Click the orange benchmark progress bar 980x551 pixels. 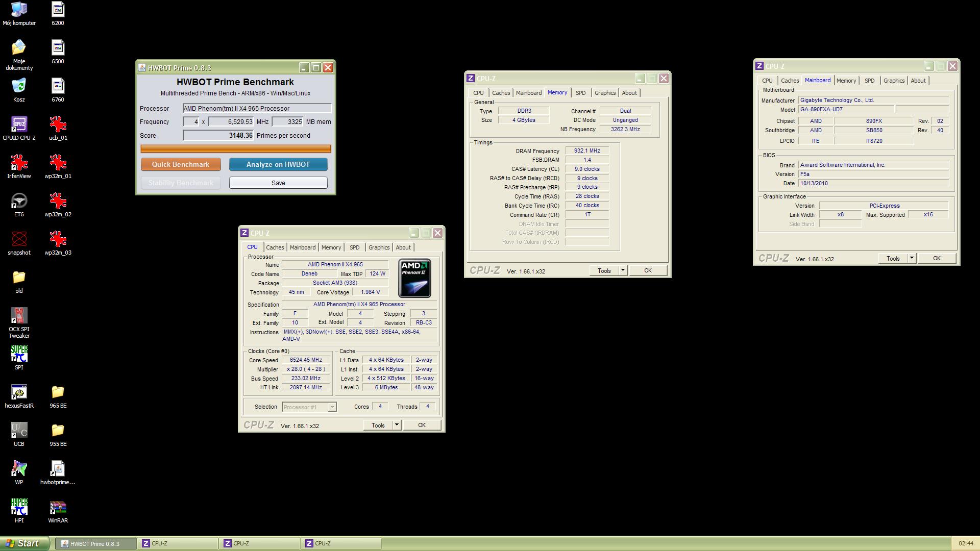click(x=236, y=148)
